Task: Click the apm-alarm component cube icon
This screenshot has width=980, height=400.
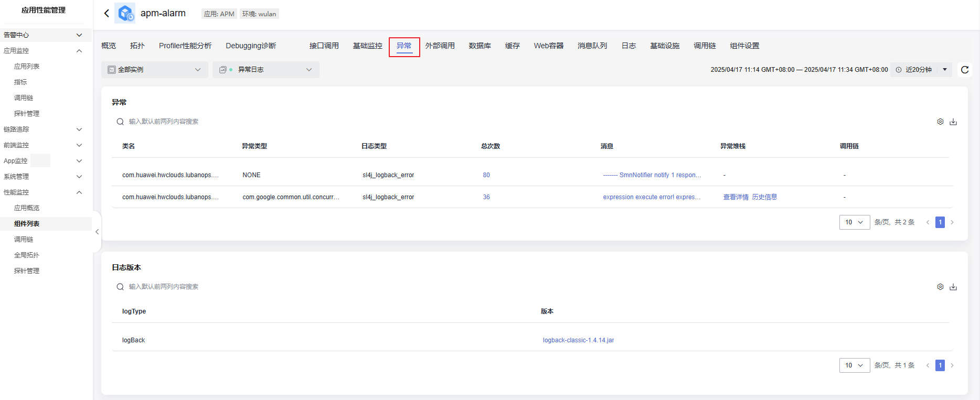Action: click(125, 13)
